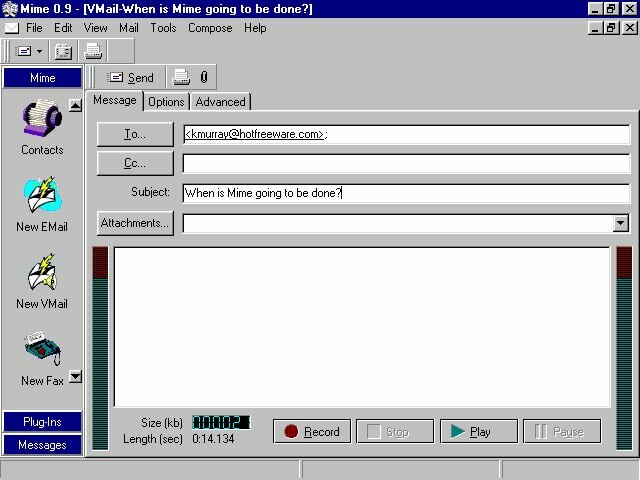
Task: Open the Messages sidebar group
Action: 42,445
